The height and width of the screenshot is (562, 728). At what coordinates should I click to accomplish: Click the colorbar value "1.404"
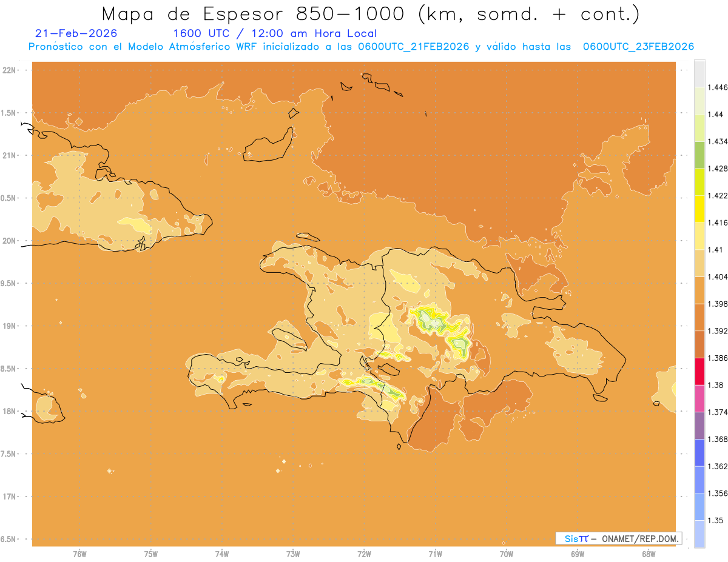[x=718, y=277]
